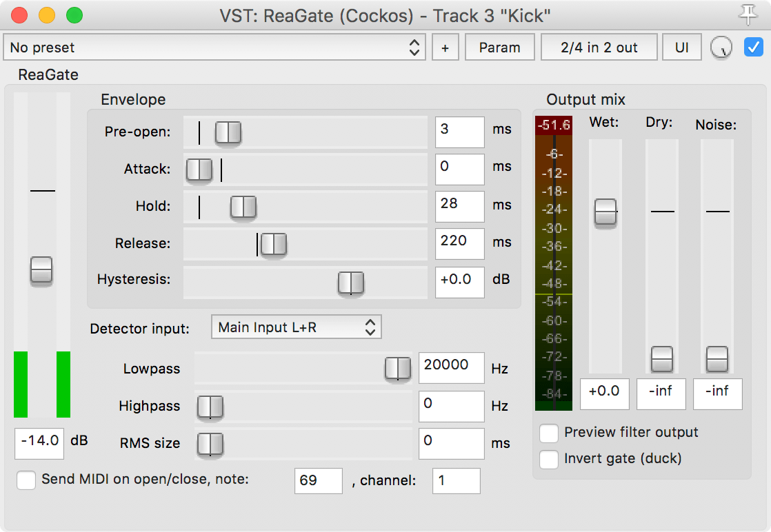This screenshot has height=532, width=771.
Task: Click the Hysteresis slider handle
Action: pos(350,283)
